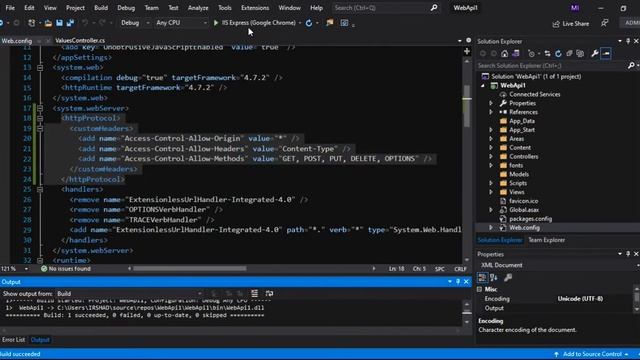Switch to the Team Explorer tab
Image resolution: width=640 pixels, height=360 pixels.
547,240
